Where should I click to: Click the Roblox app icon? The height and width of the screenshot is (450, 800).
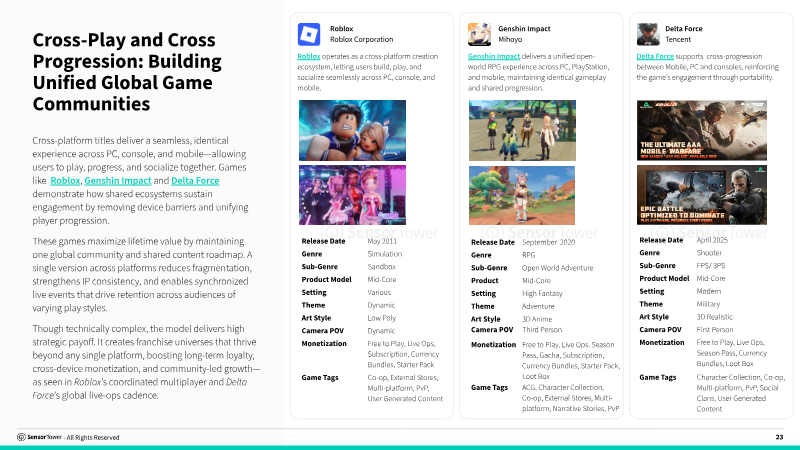pyautogui.click(x=309, y=34)
